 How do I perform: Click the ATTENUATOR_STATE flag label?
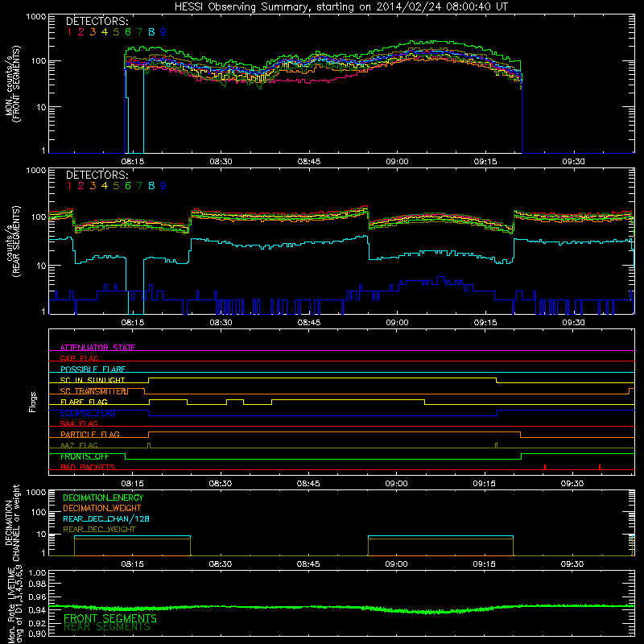click(97, 348)
